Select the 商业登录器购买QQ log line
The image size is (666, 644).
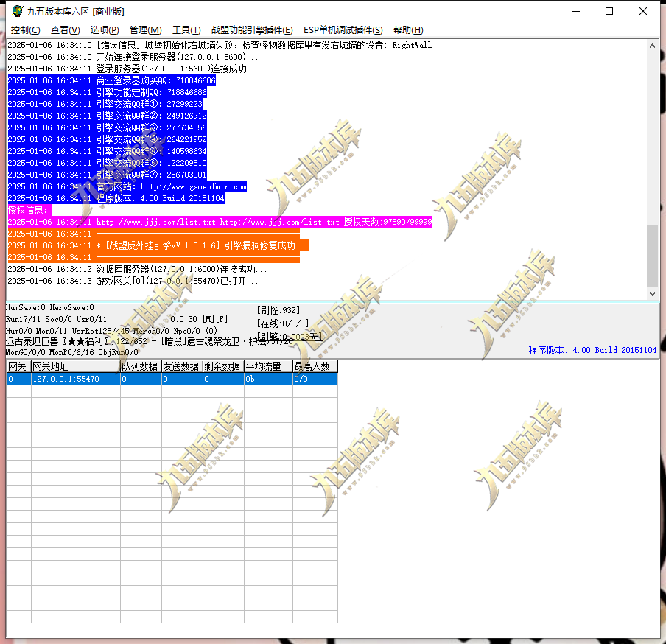point(112,80)
